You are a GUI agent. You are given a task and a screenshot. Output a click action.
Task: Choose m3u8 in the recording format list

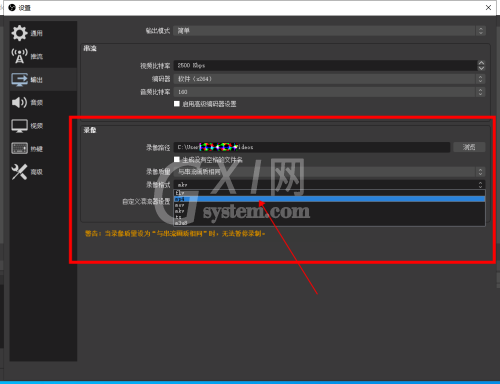pyautogui.click(x=329, y=223)
